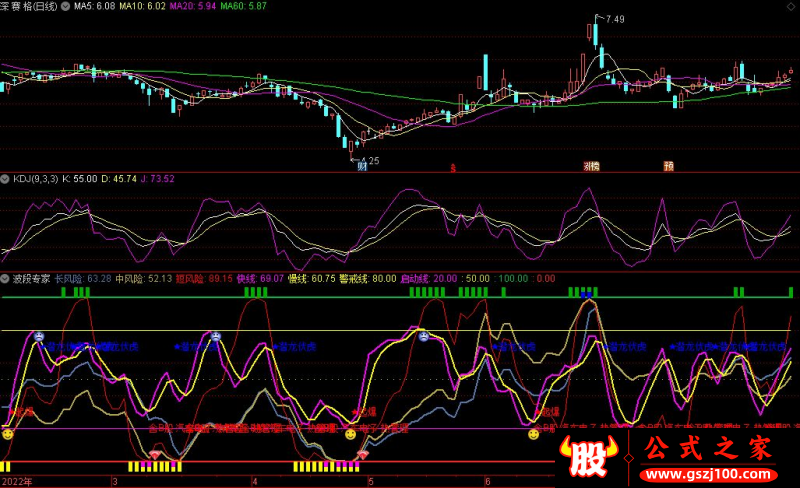Click the KDJ(9,3,3) indicator title
800x488 pixels.
36,179
